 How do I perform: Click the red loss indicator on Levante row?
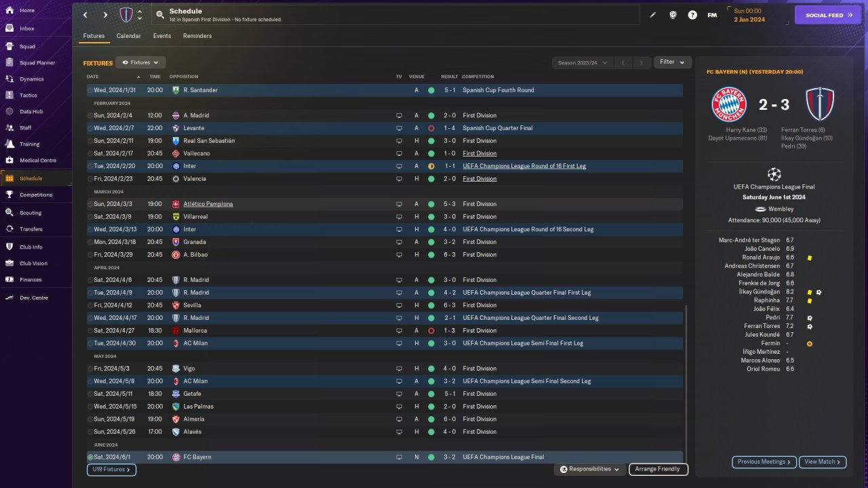point(431,128)
